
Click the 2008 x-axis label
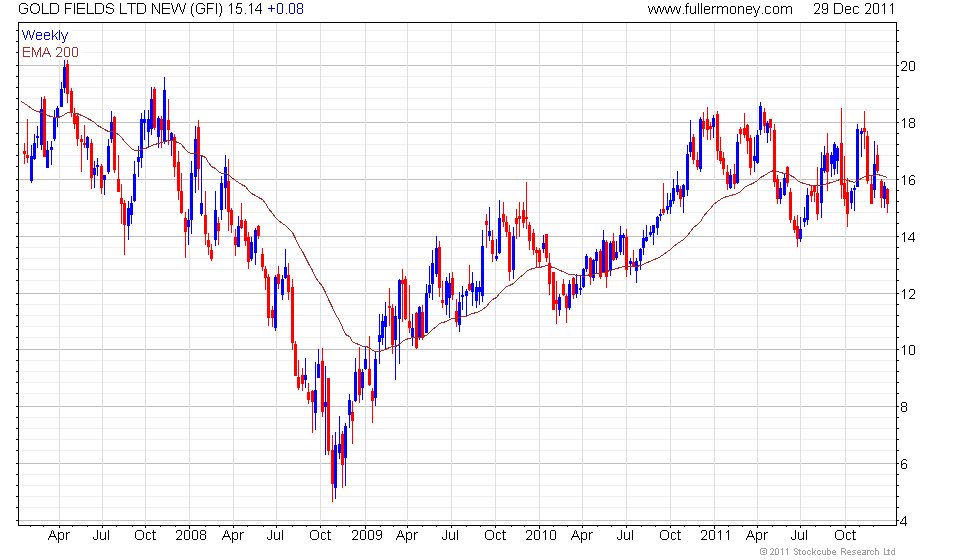pos(191,536)
